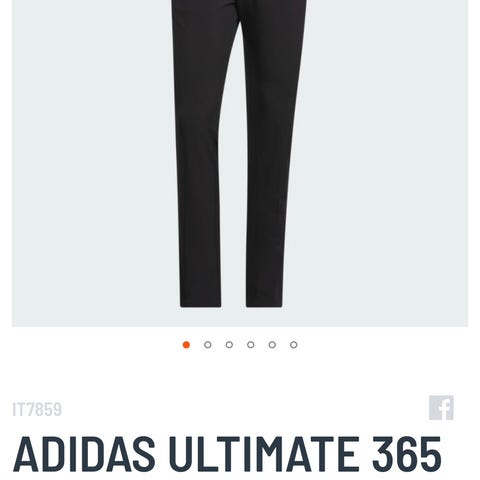The height and width of the screenshot is (480, 480).
Task: Jump to the third product image dot
Action: point(229,345)
